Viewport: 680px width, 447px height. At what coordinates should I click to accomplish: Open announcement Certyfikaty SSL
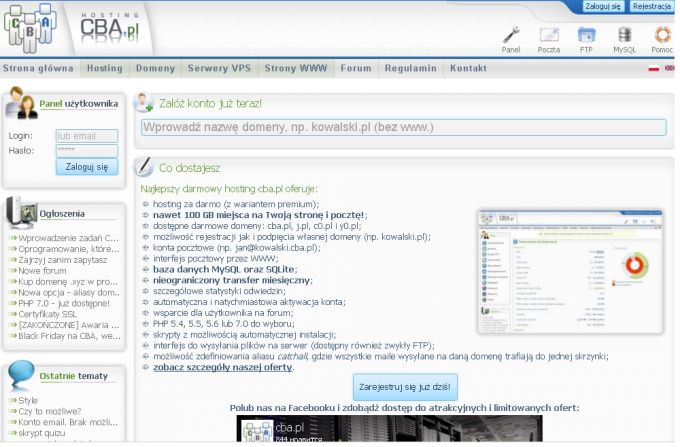point(47,314)
